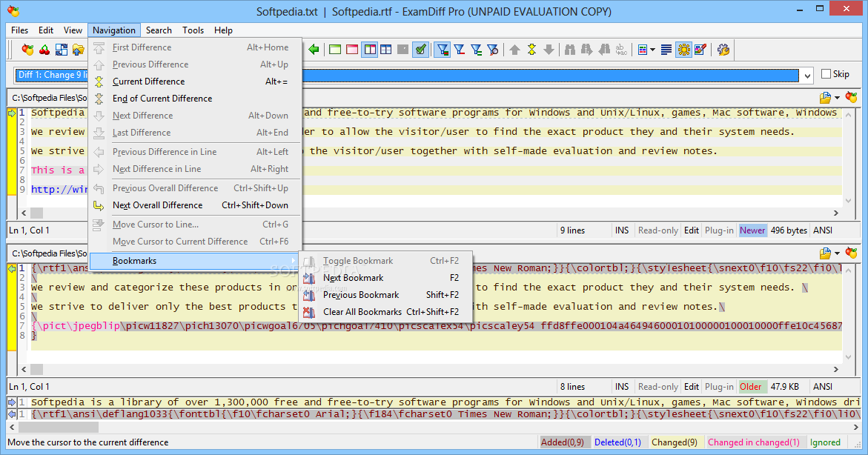Toggle the funnel icon with green lines
868x455 pixels.
[x=477, y=50]
